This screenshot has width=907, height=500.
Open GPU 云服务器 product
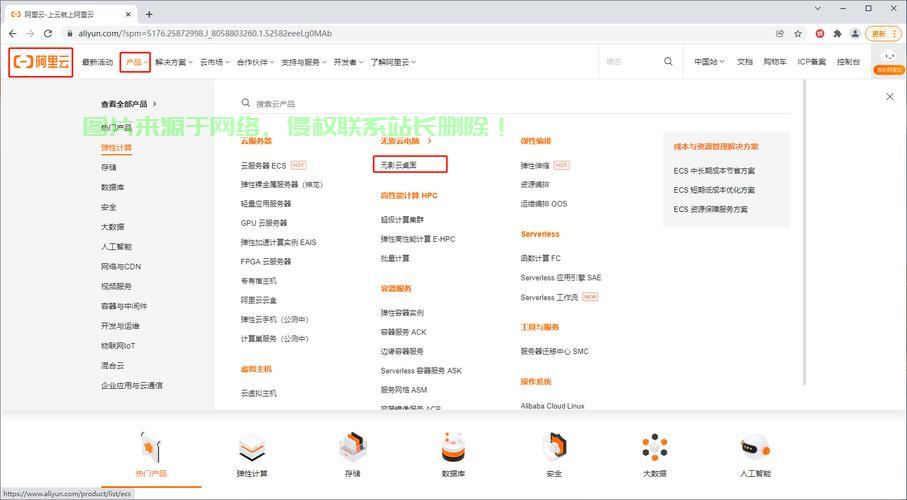pos(264,223)
